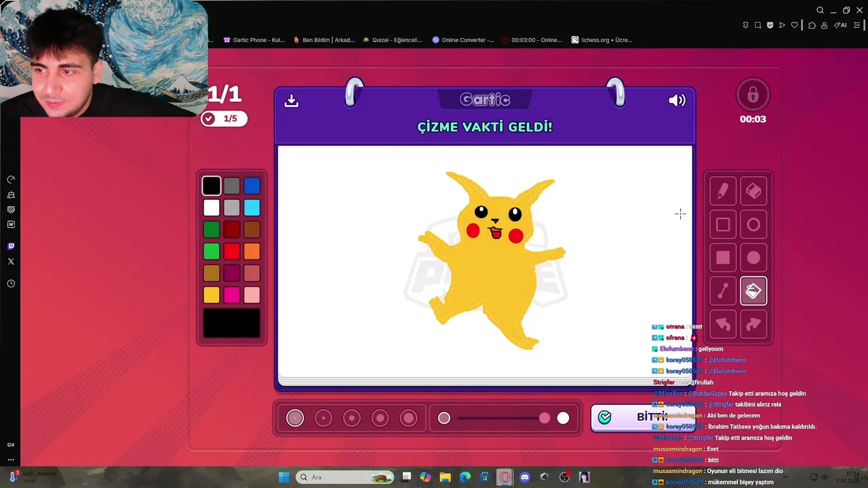Open history clock in the Opera sidebar
868x488 pixels.
coord(11,283)
